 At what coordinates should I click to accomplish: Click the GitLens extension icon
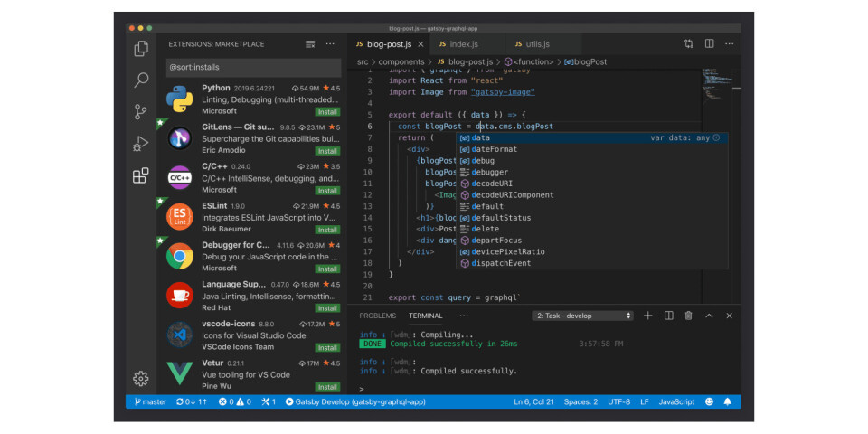click(x=179, y=138)
